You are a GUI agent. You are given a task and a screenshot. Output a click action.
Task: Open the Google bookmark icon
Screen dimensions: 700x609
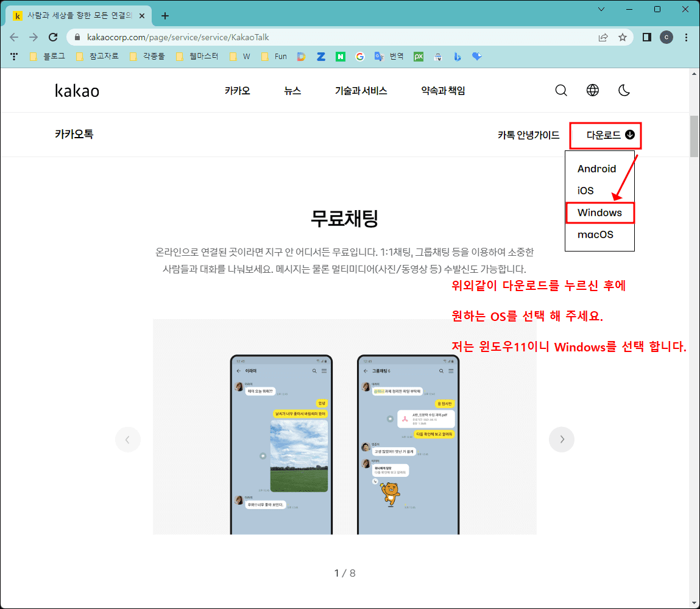[x=359, y=56]
